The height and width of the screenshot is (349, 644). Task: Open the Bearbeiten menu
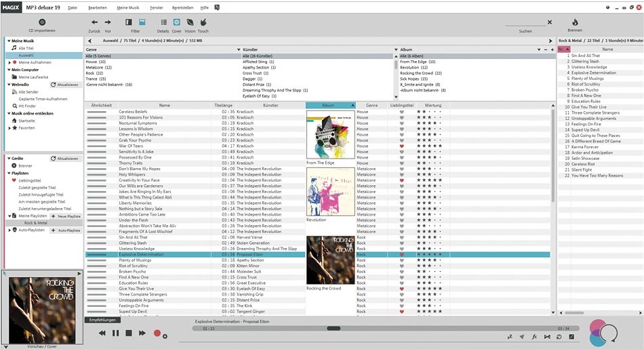[98, 8]
